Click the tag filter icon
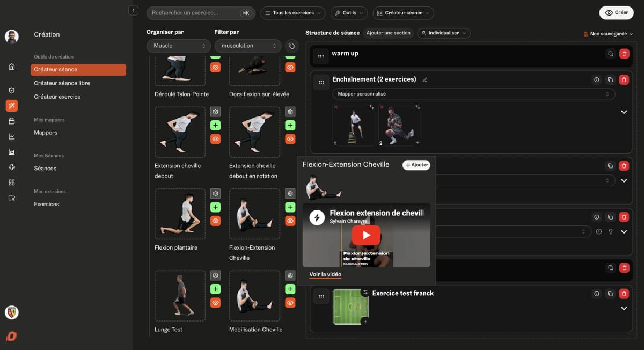Viewport: 644px width, 350px height. click(x=291, y=46)
